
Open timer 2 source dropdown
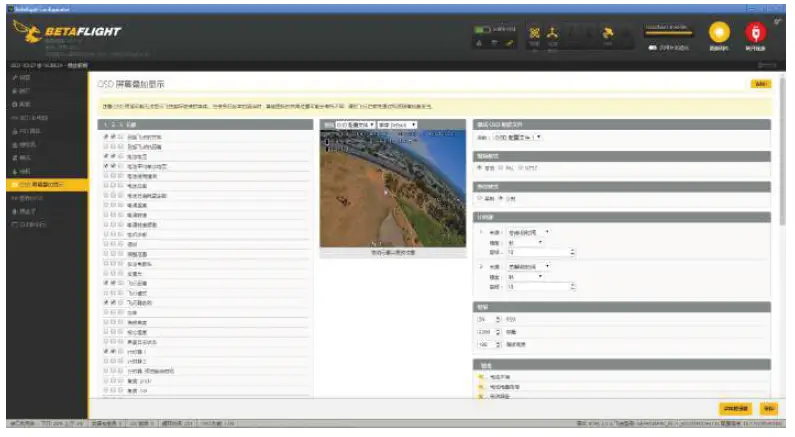point(528,266)
